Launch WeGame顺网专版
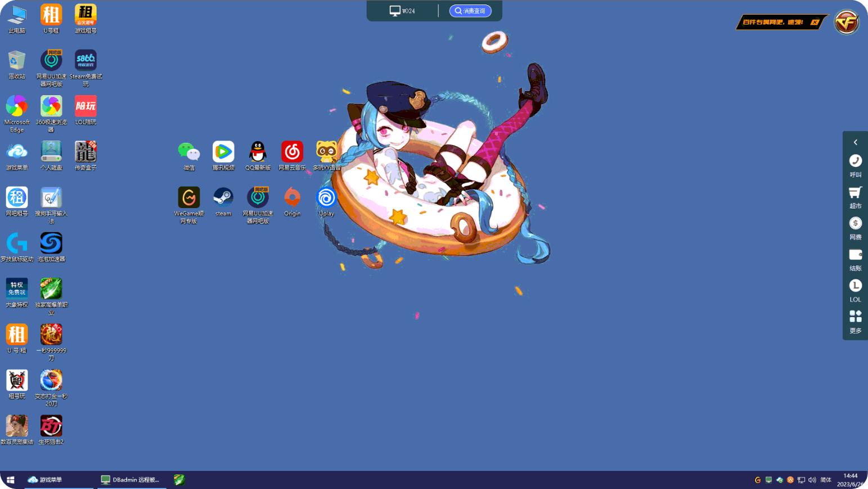 [x=189, y=205]
